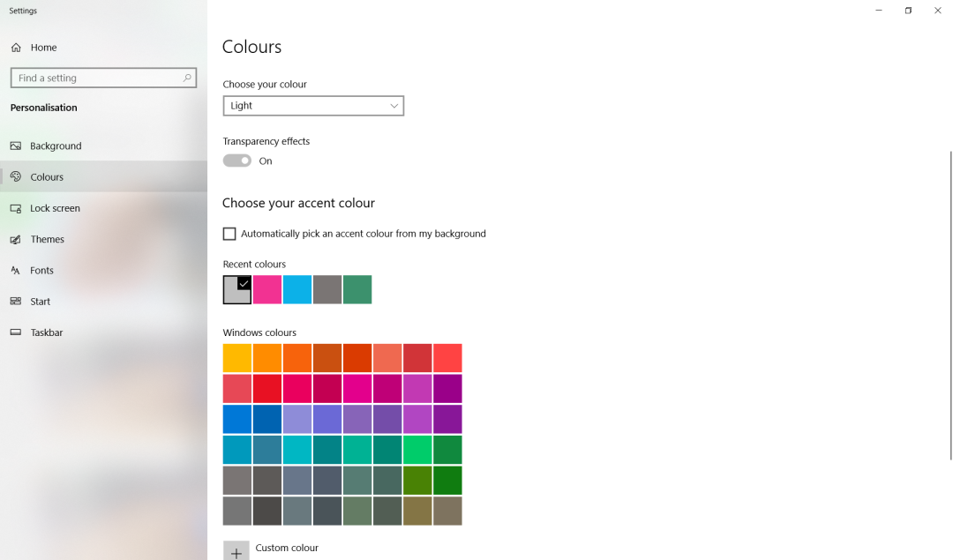Click the Fonts icon in sidebar
The height and width of the screenshot is (560, 953).
tap(16, 271)
